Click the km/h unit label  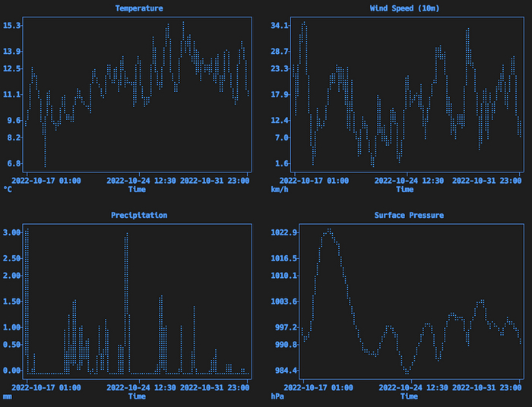tap(280, 189)
